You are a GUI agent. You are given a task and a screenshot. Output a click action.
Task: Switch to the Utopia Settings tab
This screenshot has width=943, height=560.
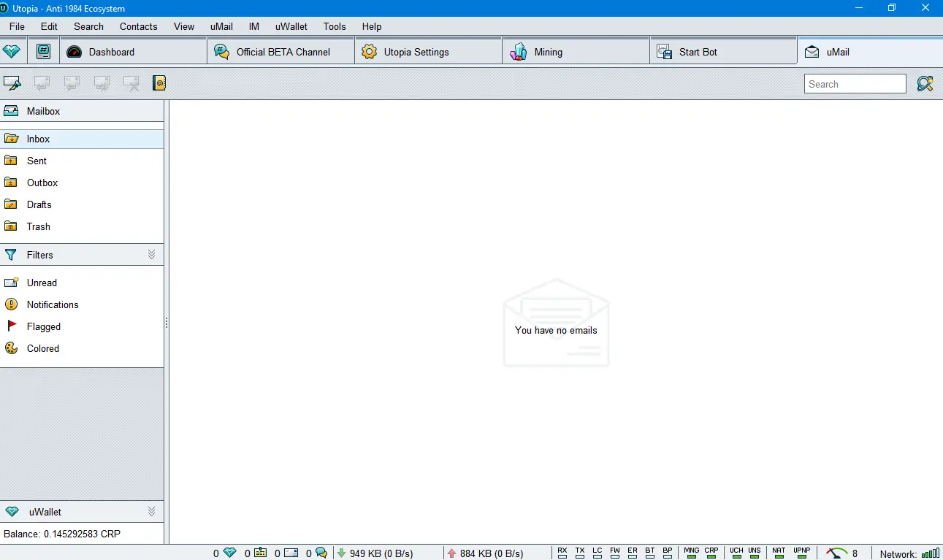coord(429,52)
